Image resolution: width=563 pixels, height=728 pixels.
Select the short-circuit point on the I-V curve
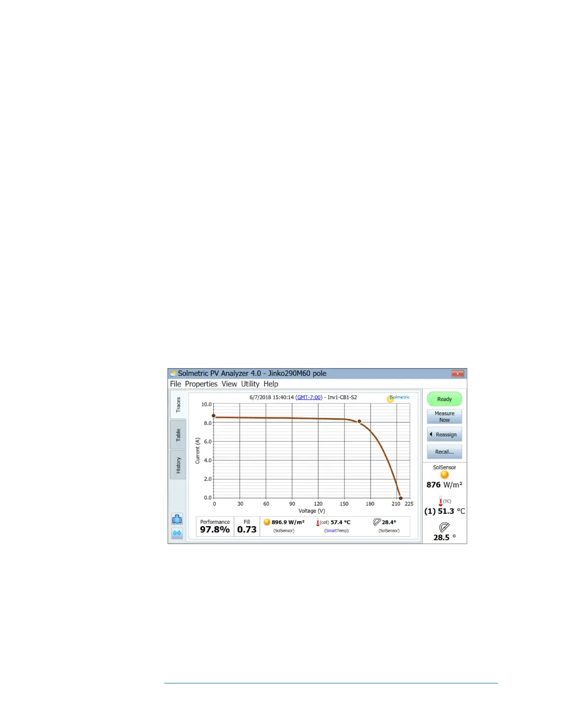(213, 416)
